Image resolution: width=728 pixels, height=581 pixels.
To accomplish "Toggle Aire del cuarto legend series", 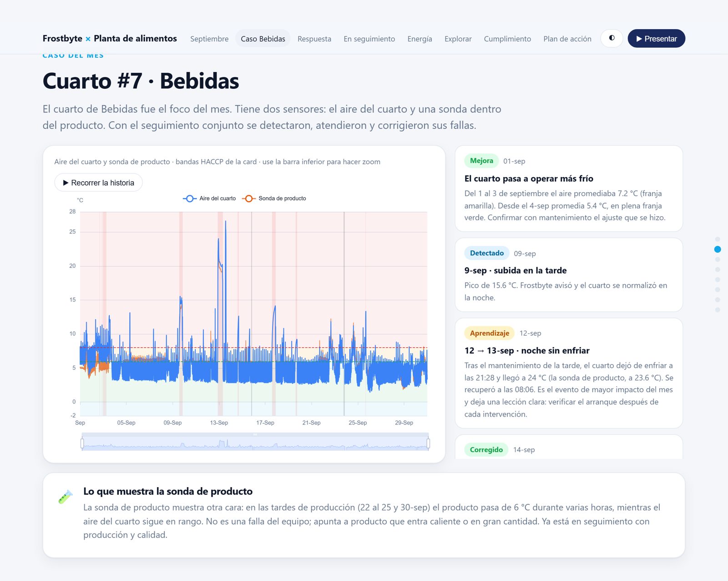I will click(x=209, y=199).
